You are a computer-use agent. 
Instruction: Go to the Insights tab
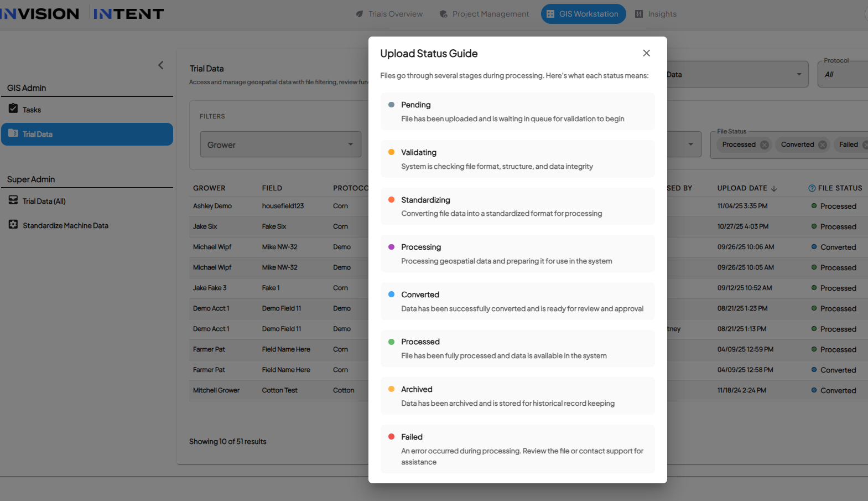click(656, 14)
